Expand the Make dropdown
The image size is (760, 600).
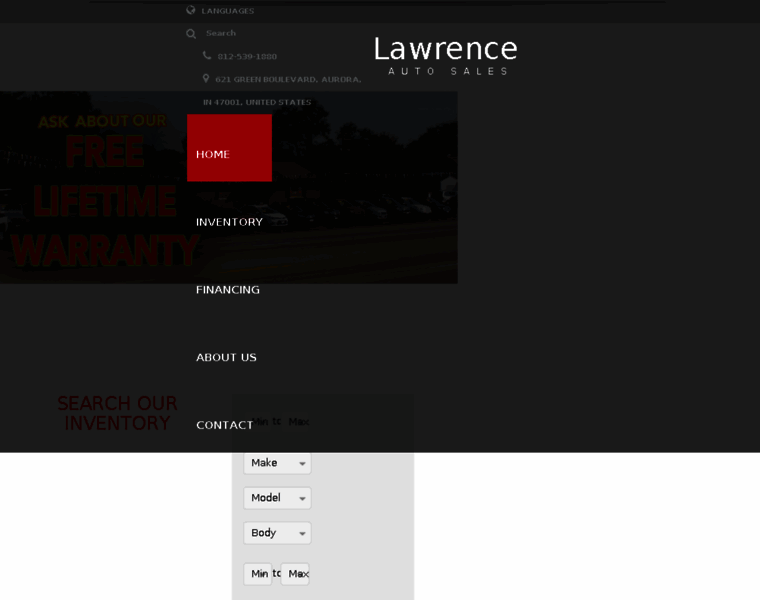click(277, 463)
